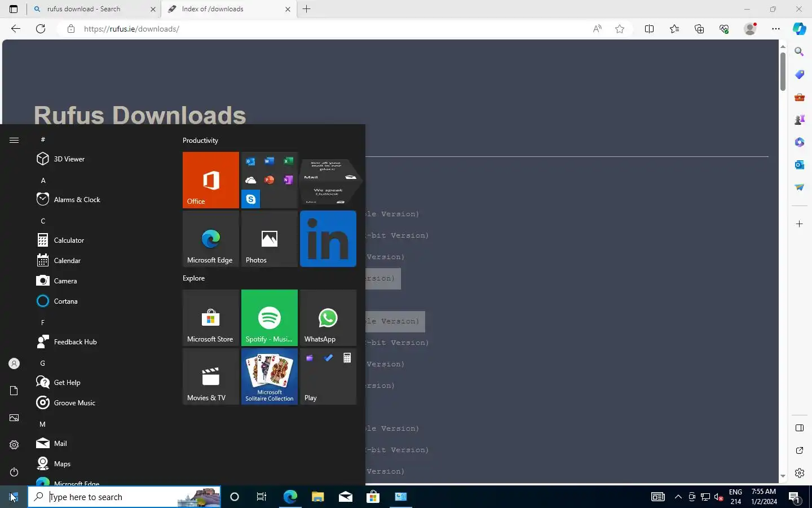Add this page to favorites star
This screenshot has height=508, width=812.
tap(620, 29)
